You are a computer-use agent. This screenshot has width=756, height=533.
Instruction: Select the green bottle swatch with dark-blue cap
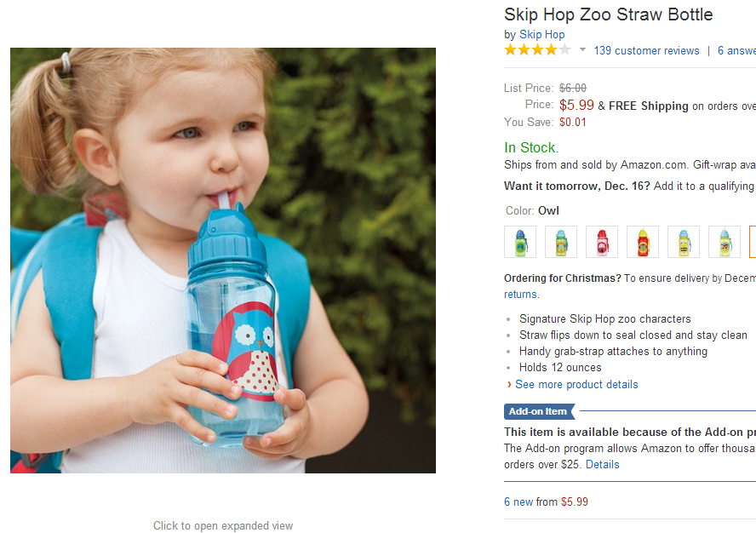(519, 242)
